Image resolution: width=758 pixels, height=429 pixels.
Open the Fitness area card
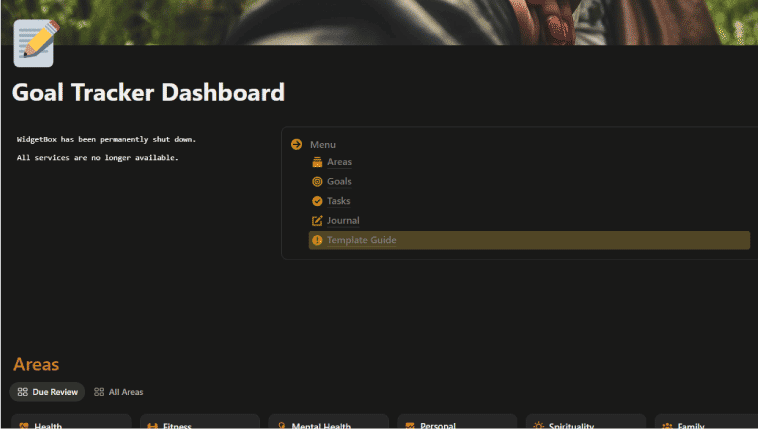pos(200,422)
